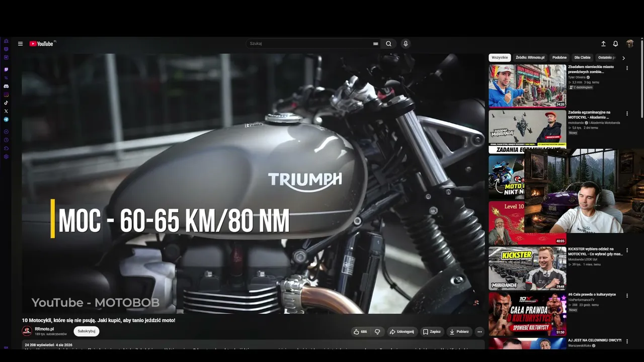Open the Level 10 red video thumbnail
Image resolution: width=644 pixels, height=362 pixels.
coord(507,223)
